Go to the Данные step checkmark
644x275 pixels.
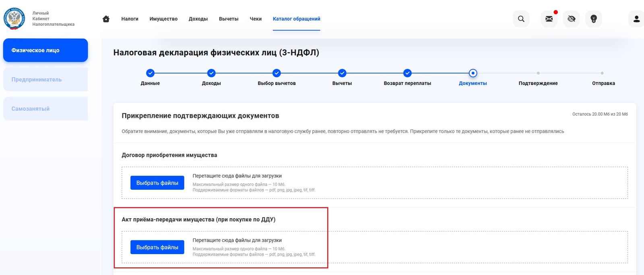150,73
